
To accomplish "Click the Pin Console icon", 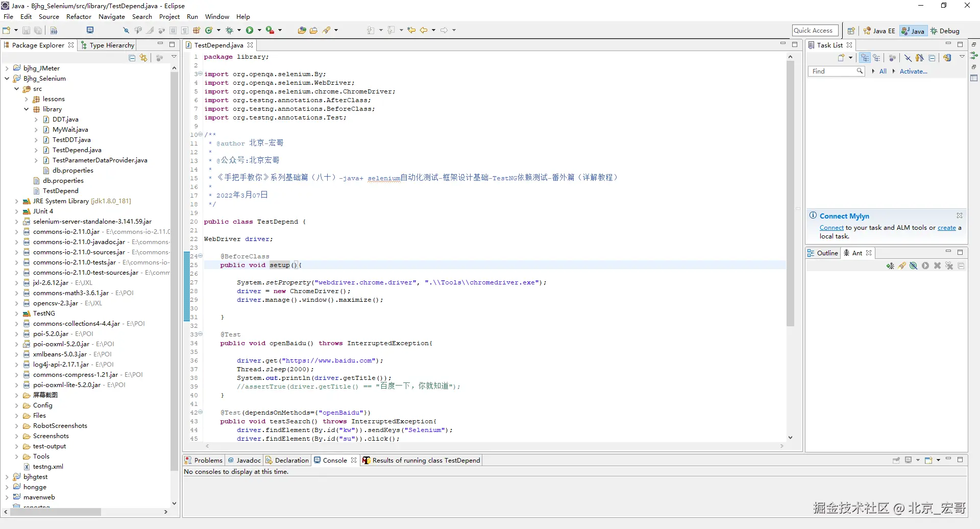I will tap(896, 460).
